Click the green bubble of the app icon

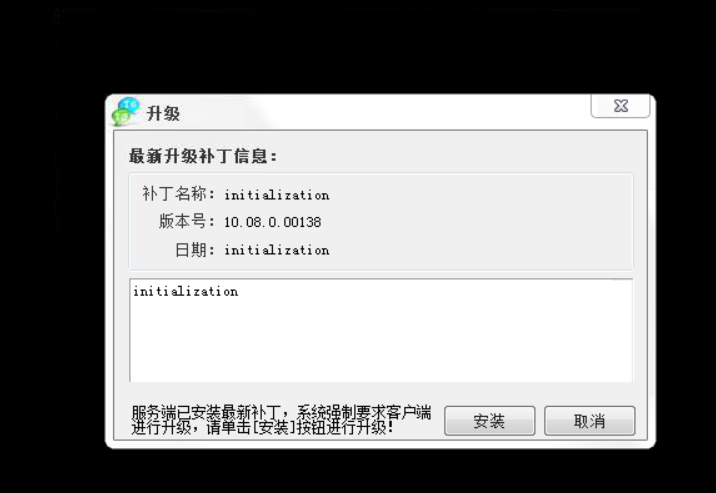(x=121, y=118)
